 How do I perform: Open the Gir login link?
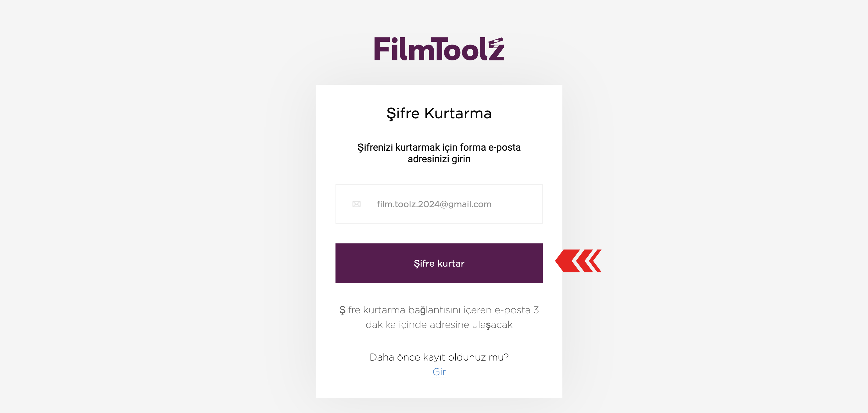439,372
